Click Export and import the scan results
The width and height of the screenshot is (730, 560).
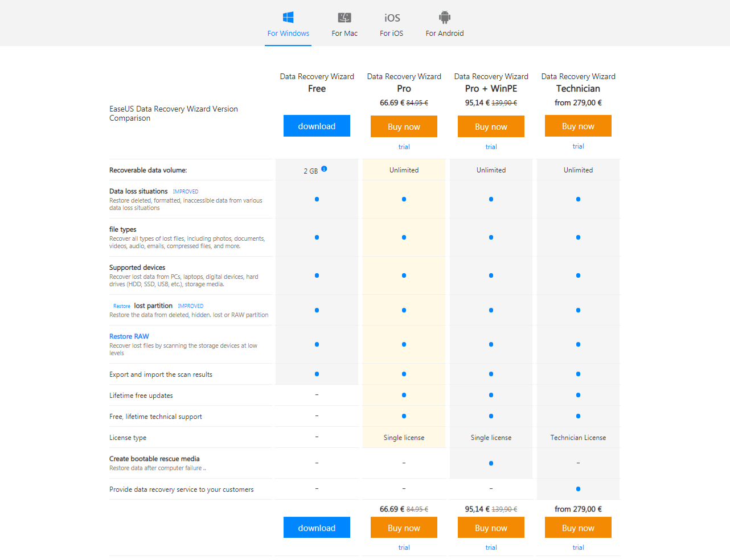click(161, 374)
